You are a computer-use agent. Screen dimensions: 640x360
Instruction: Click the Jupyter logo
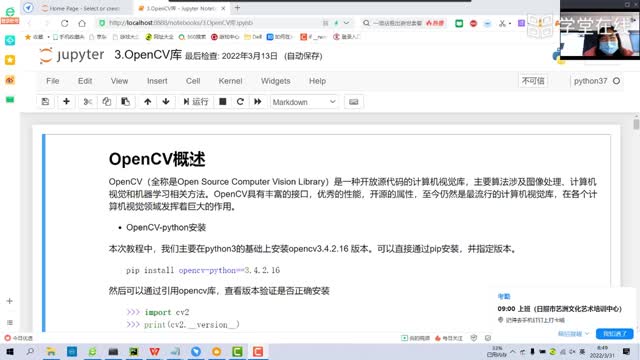pyautogui.click(x=72, y=56)
